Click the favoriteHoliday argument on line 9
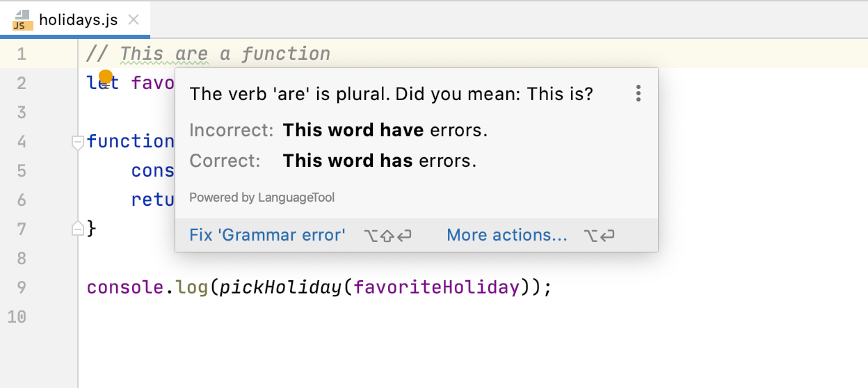The image size is (868, 388). 437,287
